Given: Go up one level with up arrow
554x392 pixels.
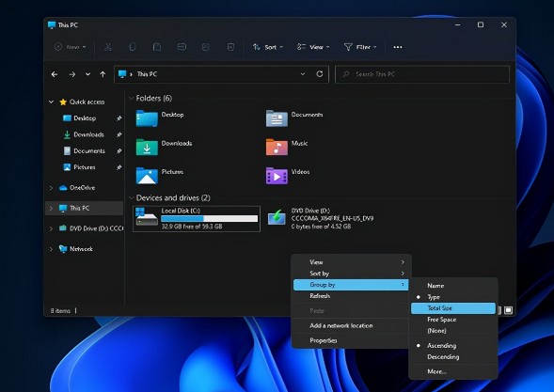Looking at the screenshot, I should (x=103, y=74).
